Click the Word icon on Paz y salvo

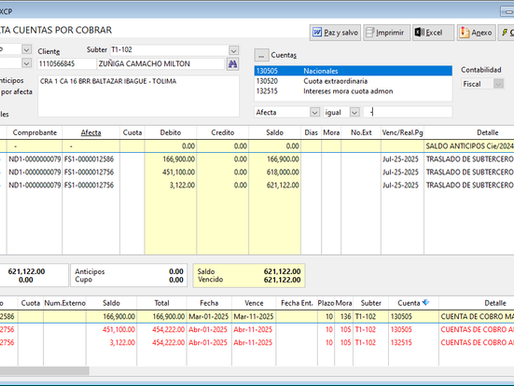317,32
